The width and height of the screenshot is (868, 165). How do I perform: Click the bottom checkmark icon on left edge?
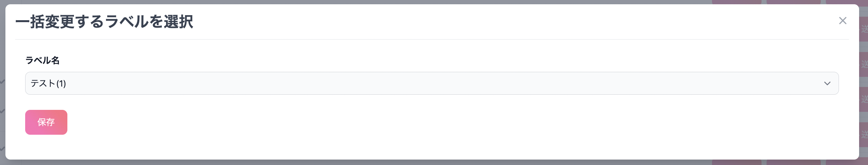[2, 148]
